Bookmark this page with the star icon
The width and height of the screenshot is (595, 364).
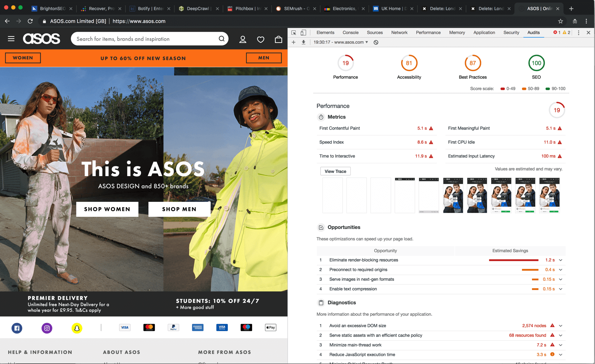(560, 21)
